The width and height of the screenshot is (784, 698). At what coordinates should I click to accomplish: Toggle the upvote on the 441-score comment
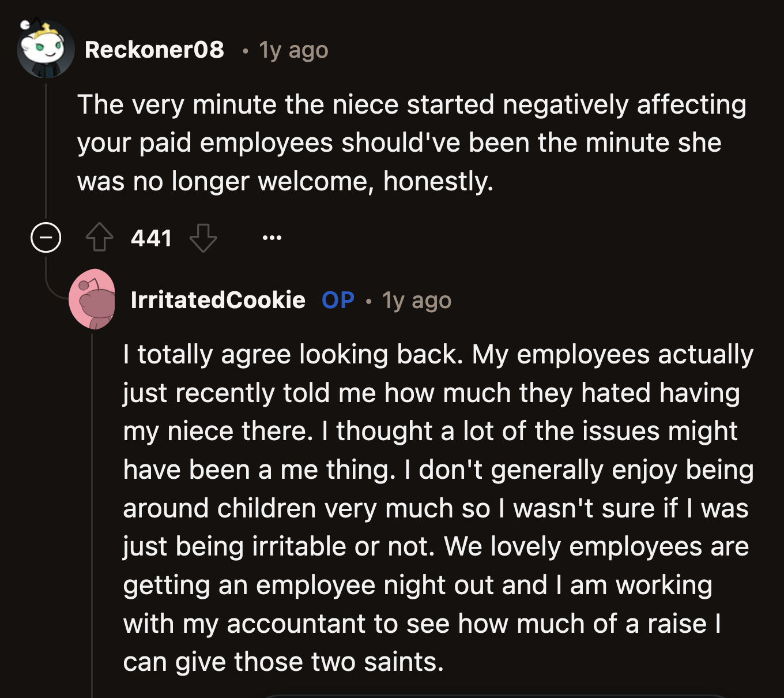pyautogui.click(x=99, y=238)
